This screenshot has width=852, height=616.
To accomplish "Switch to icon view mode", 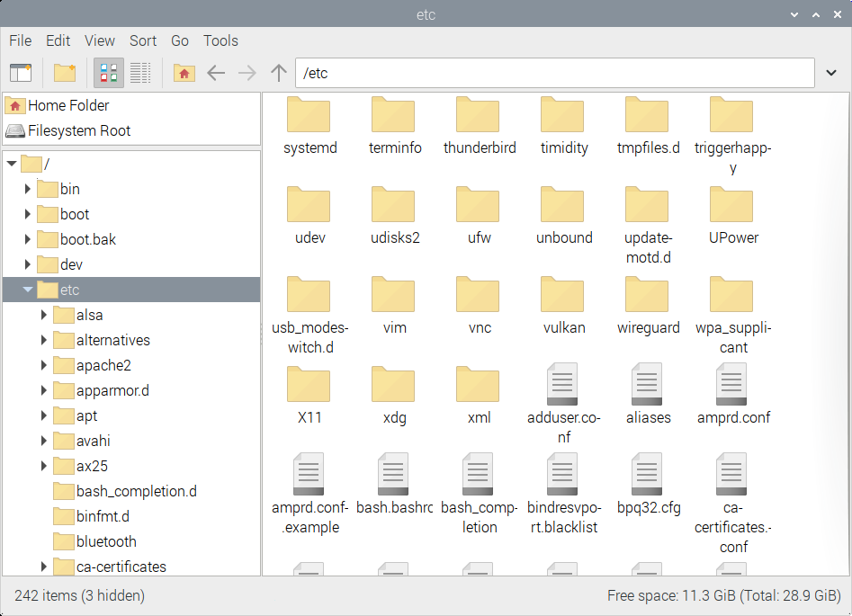I will tap(110, 73).
